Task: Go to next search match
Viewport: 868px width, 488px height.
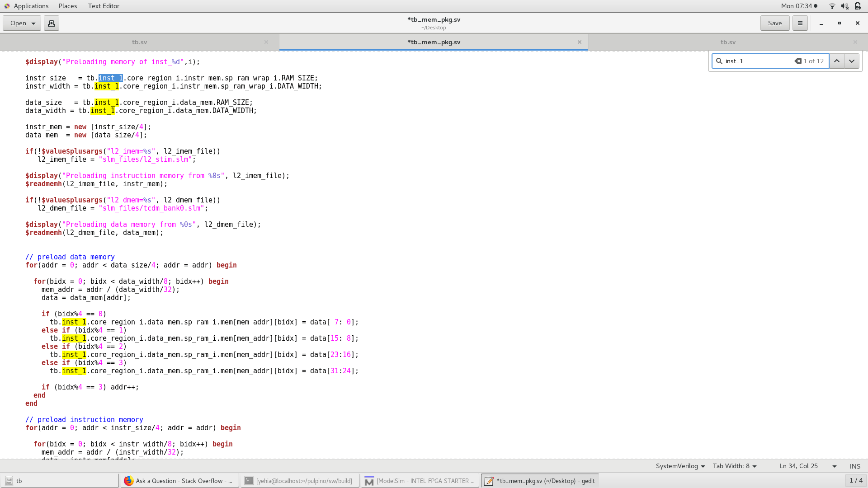Action: tap(852, 61)
